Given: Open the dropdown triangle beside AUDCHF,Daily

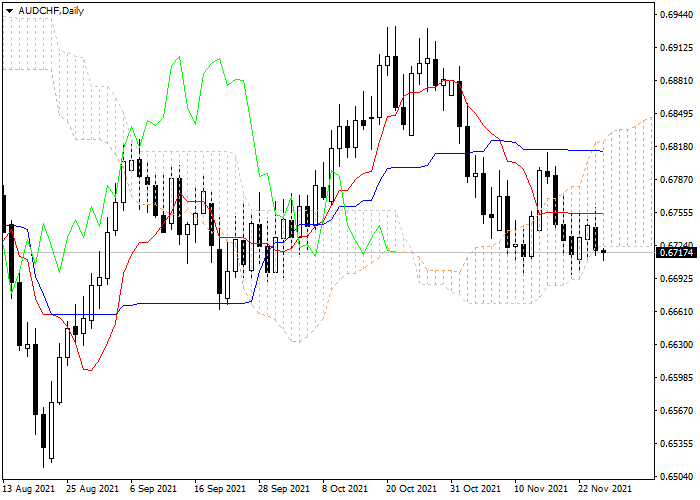Looking at the screenshot, I should click(x=9, y=11).
